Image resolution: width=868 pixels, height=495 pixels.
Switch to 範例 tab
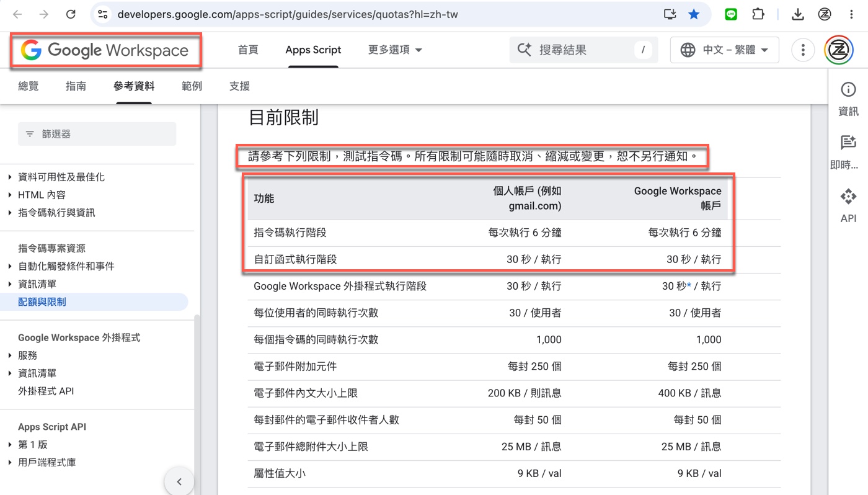[x=192, y=86]
